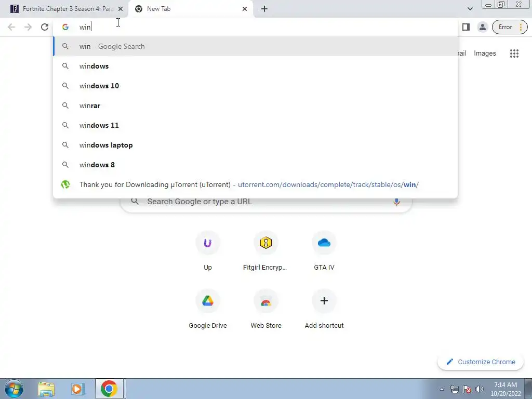Click the Chrome taskbar icon
This screenshot has height=399, width=532.
[109, 389]
